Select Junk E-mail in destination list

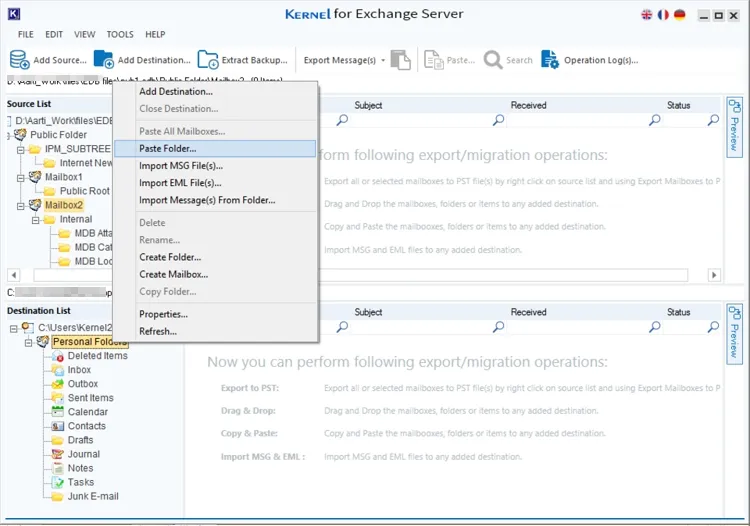pyautogui.click(x=93, y=496)
